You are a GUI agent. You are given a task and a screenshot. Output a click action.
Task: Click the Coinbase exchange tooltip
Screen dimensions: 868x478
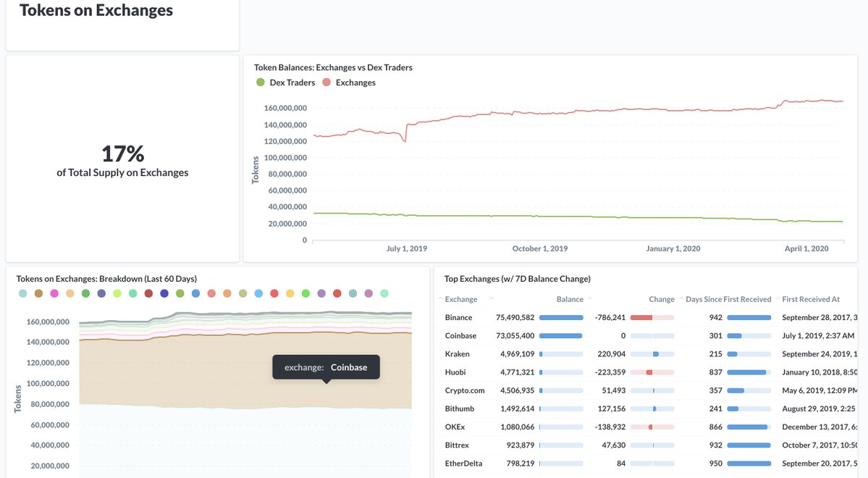tap(326, 367)
